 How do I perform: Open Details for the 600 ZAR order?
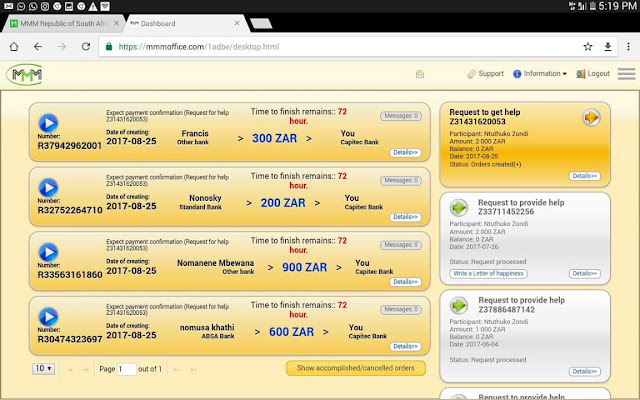coord(405,346)
